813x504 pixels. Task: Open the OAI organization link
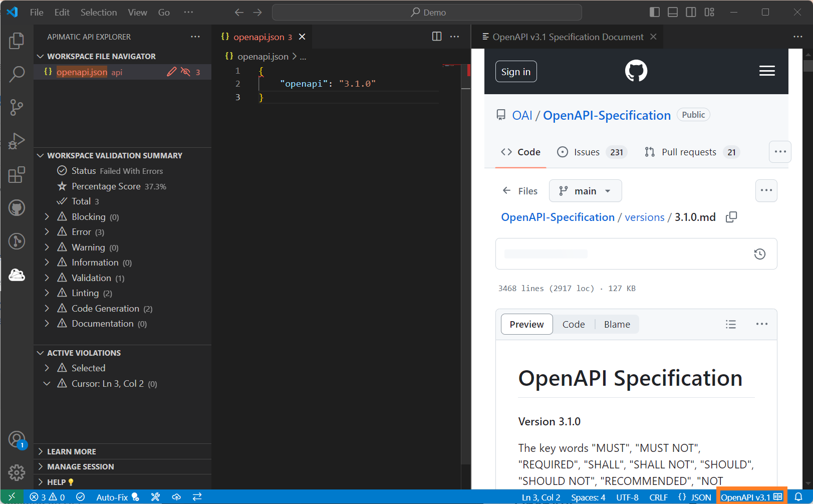[x=522, y=115]
